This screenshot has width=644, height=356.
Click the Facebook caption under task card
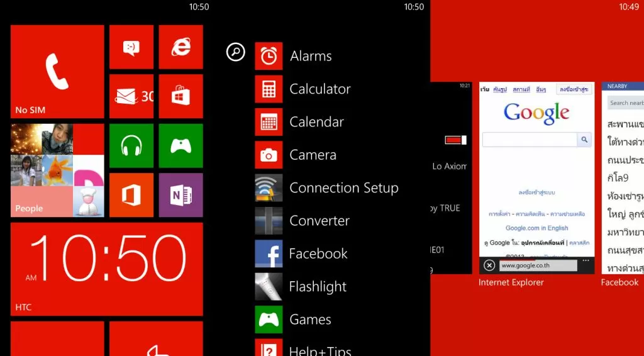[619, 282]
